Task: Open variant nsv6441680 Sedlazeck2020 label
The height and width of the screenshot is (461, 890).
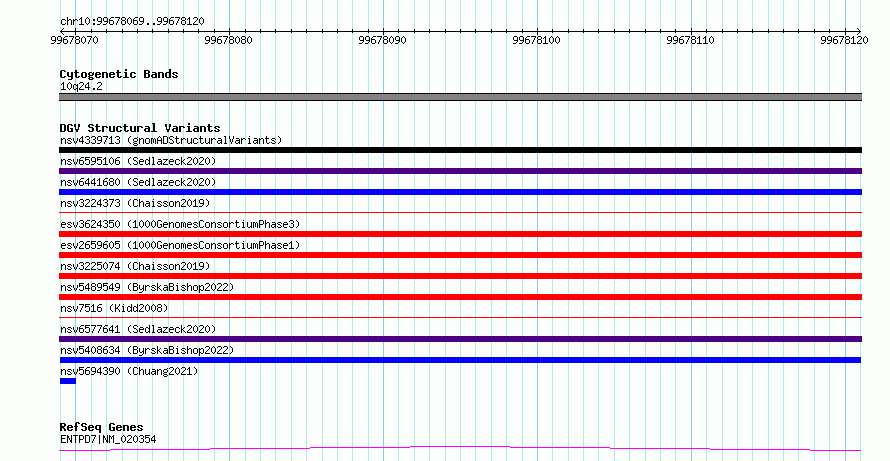Action: click(x=138, y=182)
